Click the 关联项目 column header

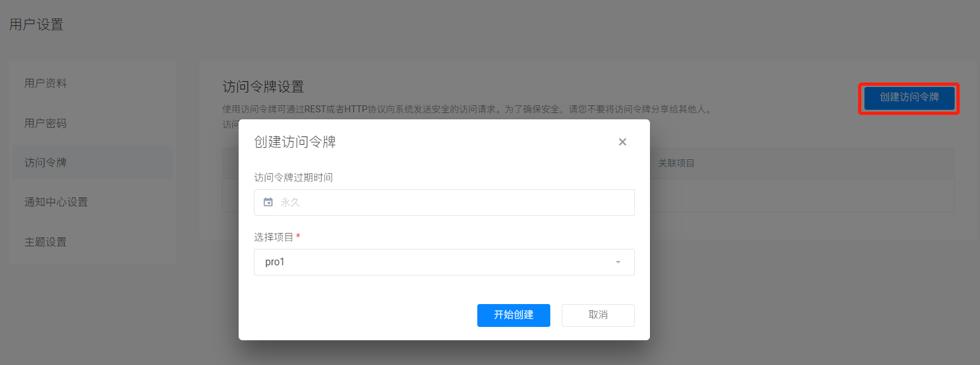[x=676, y=163]
